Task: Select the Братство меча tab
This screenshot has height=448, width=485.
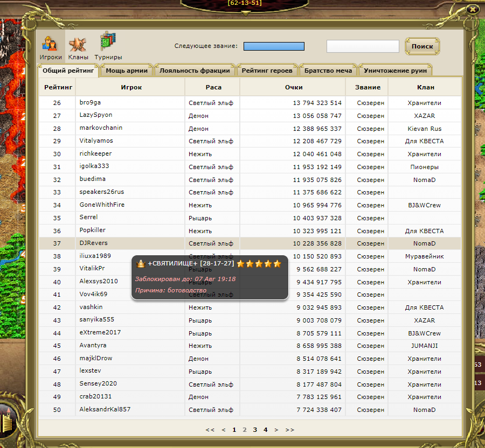Action: 328,71
